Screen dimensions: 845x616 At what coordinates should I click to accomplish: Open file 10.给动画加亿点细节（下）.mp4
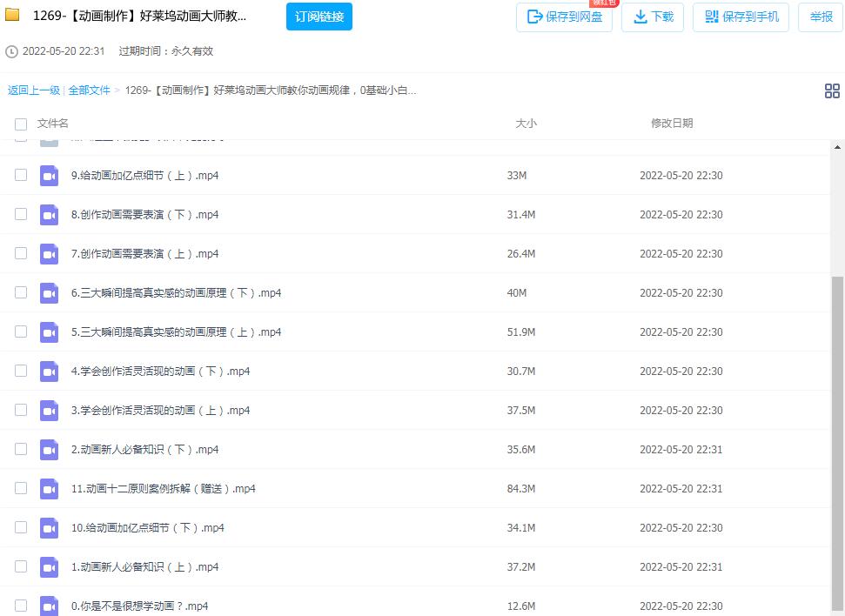(148, 528)
